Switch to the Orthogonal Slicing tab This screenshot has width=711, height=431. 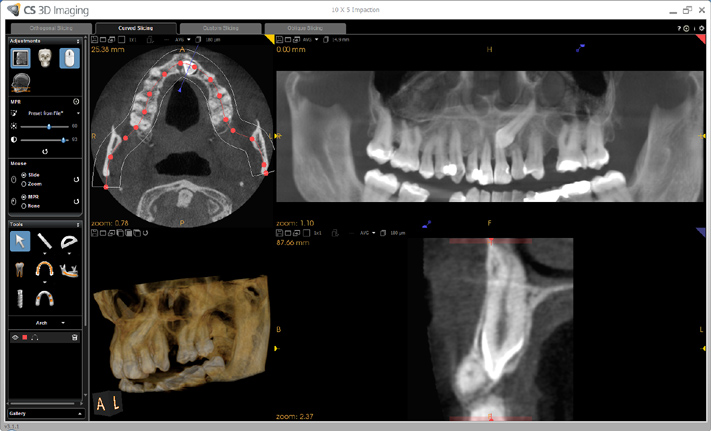tap(51, 28)
